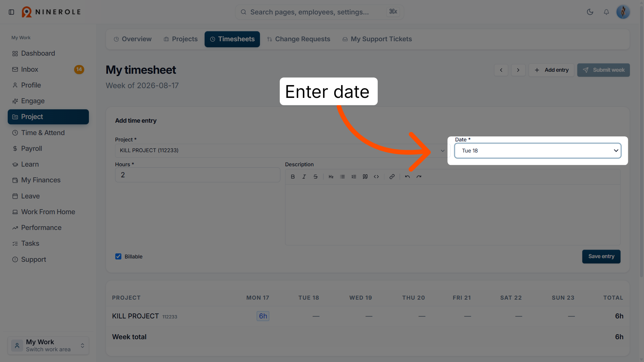Focus the search pages input

(319, 12)
